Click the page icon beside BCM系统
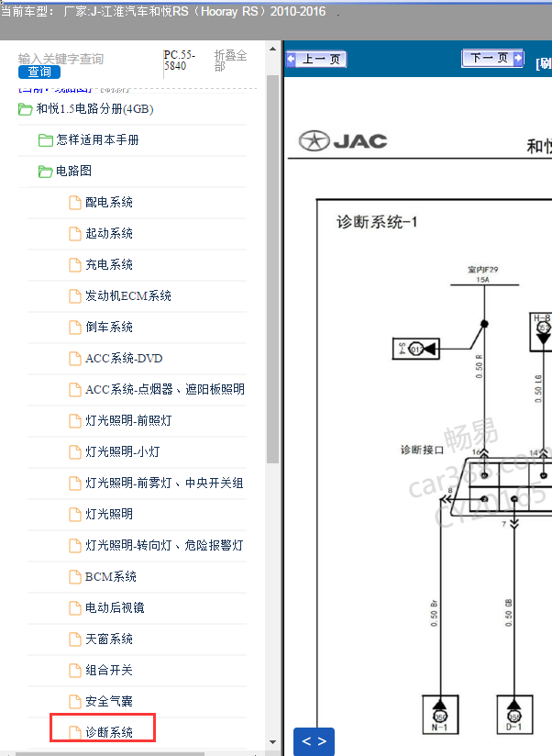The image size is (552, 756). tap(75, 577)
